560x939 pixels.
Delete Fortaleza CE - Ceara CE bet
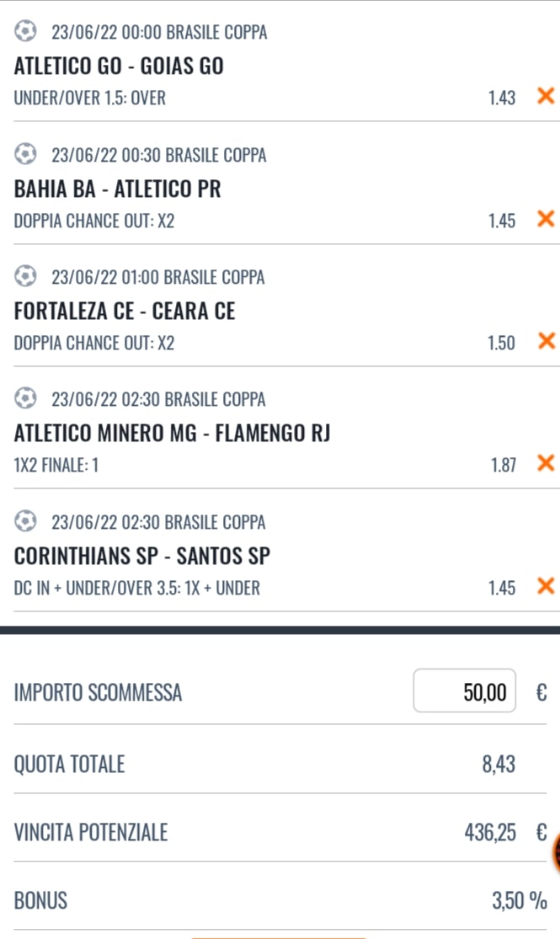[545, 342]
